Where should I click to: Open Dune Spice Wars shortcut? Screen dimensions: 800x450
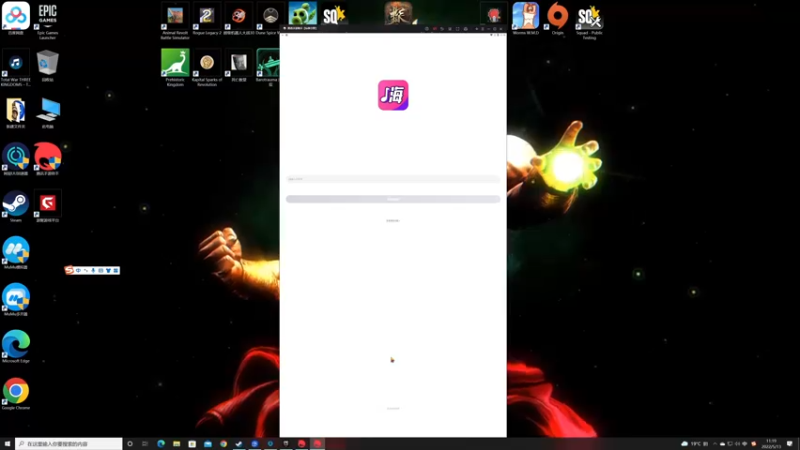pyautogui.click(x=270, y=17)
